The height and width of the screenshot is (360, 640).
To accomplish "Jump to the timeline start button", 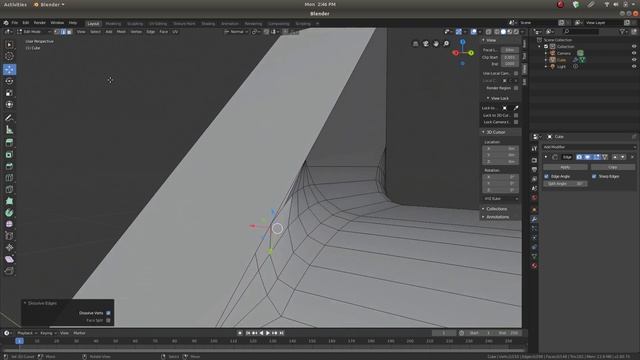I will (248, 333).
